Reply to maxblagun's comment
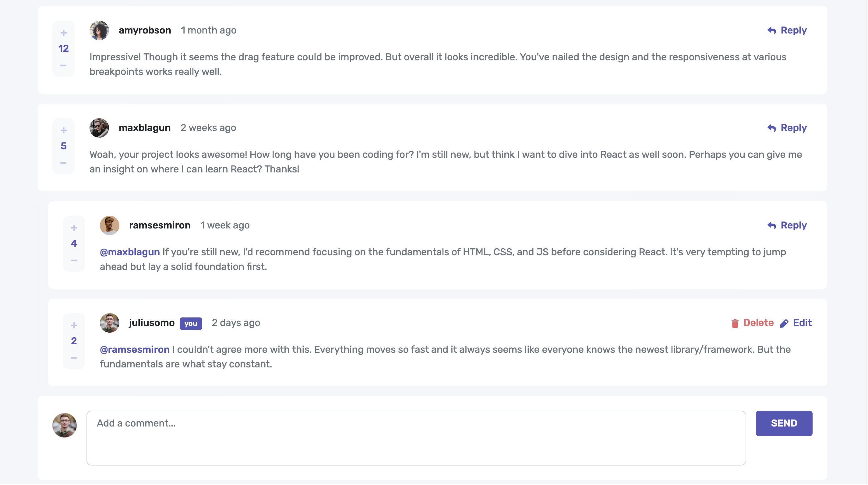The height and width of the screenshot is (485, 868). (787, 128)
